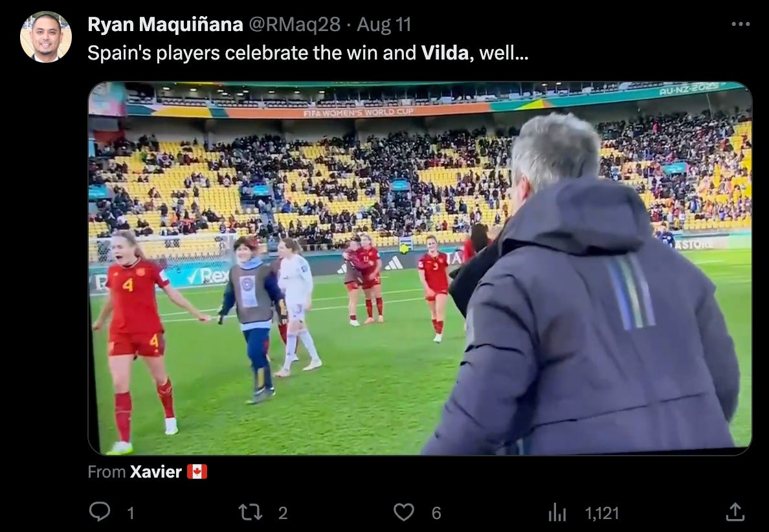Screen dimensions: 769x532
Task: Open the Aug 11 timestamp link
Action: pyautogui.click(x=384, y=25)
